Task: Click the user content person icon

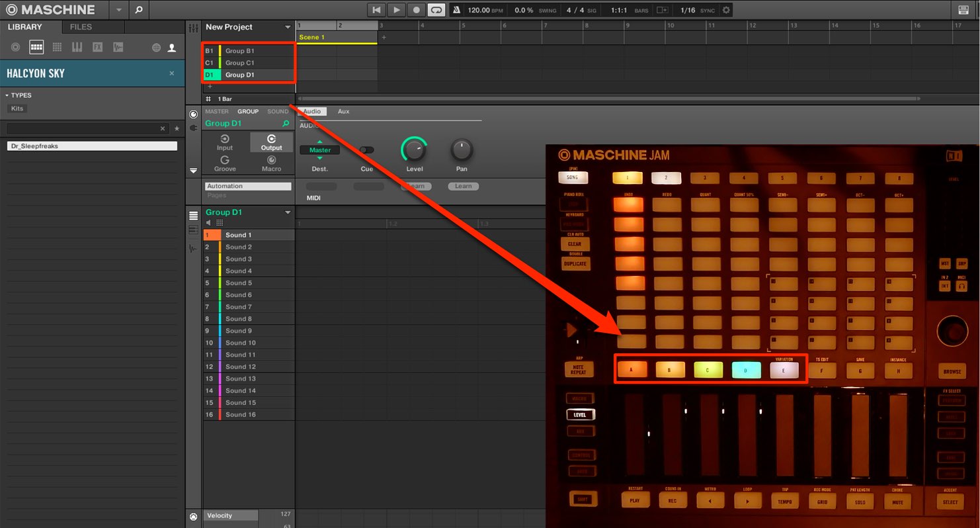Action: point(172,48)
